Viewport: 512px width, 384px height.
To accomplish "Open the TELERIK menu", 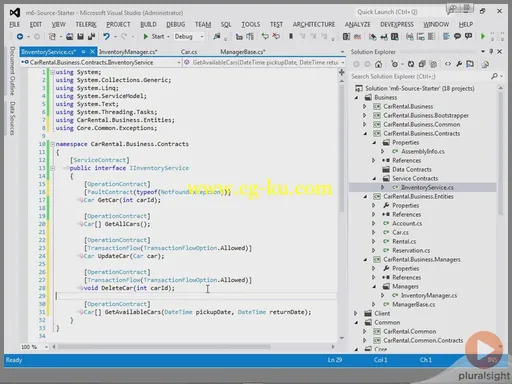I will 86,24.
